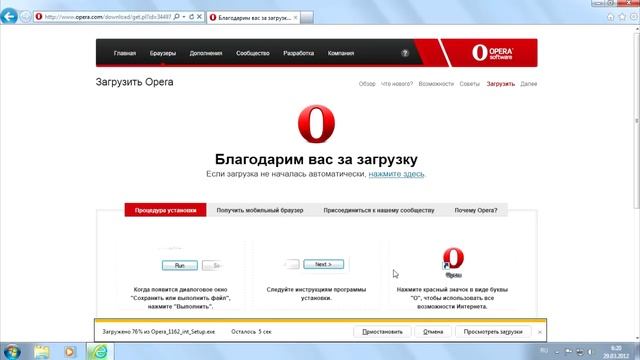Click the 'Обзор' sub-navigation link
The width and height of the screenshot is (640, 360).
367,84
